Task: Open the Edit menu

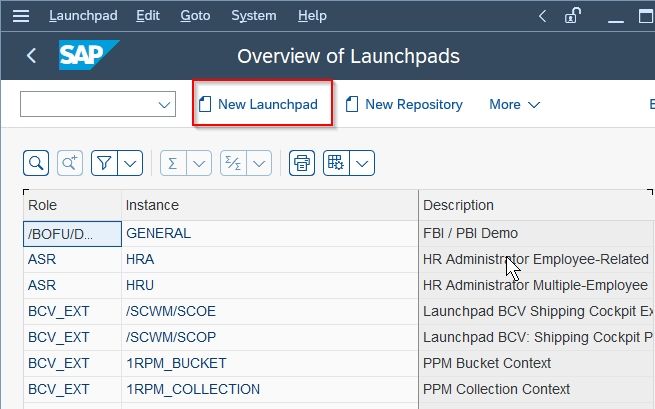Action: point(148,16)
